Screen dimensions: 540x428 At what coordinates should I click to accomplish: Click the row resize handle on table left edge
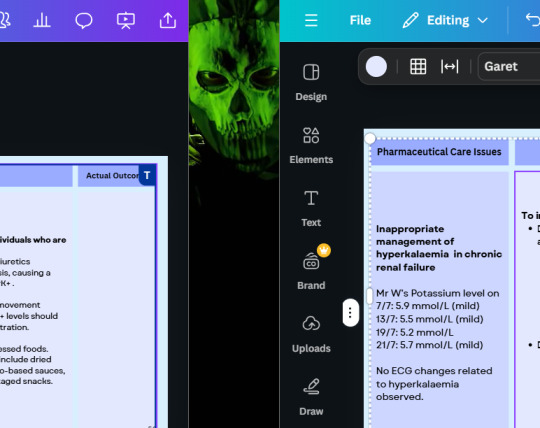tap(370, 296)
